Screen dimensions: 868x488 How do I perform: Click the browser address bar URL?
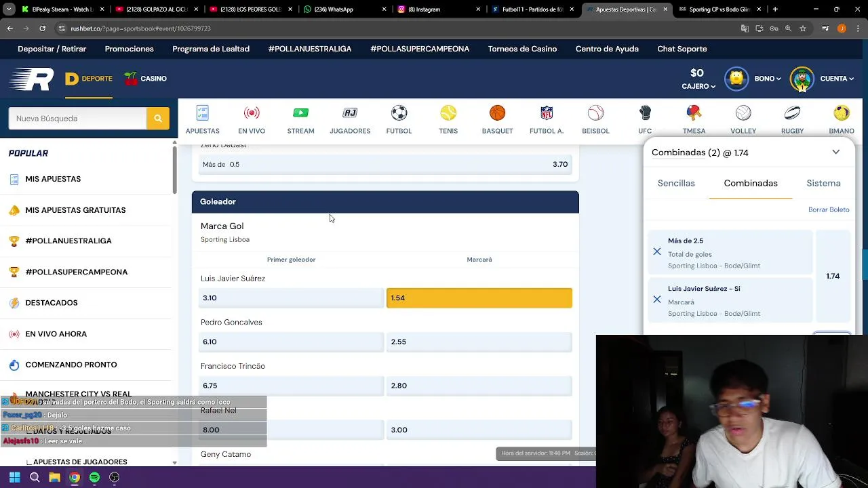coord(141,28)
